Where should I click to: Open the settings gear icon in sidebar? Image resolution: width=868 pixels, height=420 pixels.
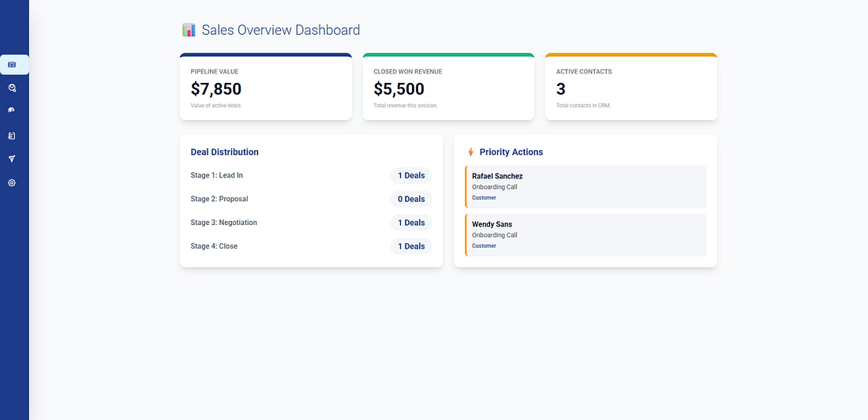coord(12,183)
